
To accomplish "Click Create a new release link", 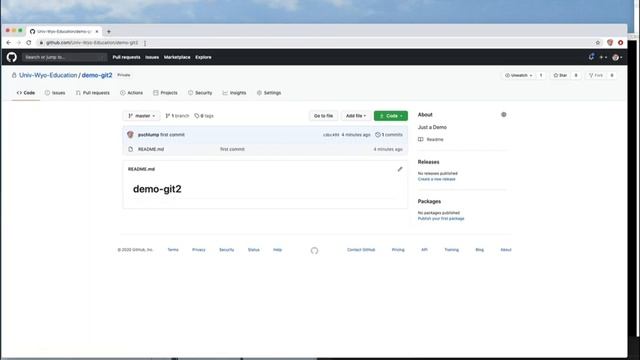I will point(436,179).
